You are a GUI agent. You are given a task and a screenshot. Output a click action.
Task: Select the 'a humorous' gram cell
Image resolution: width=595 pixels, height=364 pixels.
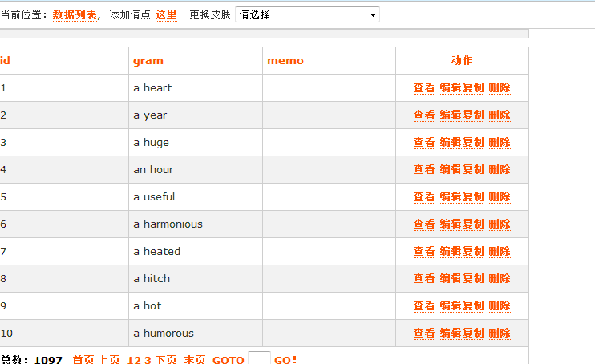[196, 334]
